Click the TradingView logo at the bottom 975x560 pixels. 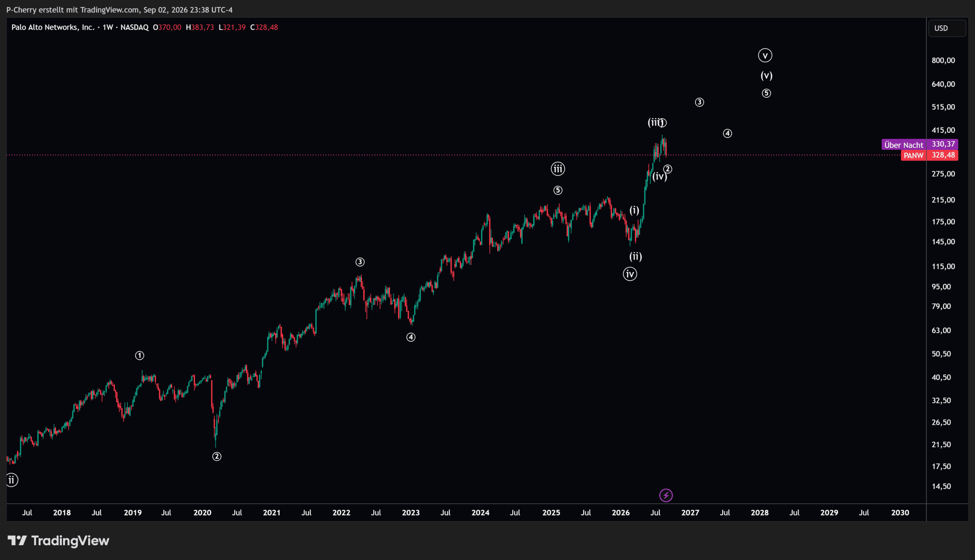[59, 541]
